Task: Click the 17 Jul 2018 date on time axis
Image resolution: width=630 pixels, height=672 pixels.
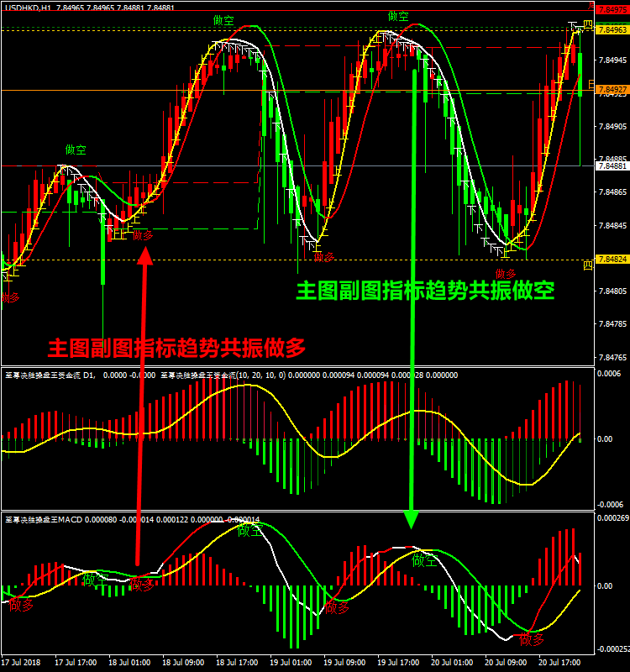Action: 23,662
